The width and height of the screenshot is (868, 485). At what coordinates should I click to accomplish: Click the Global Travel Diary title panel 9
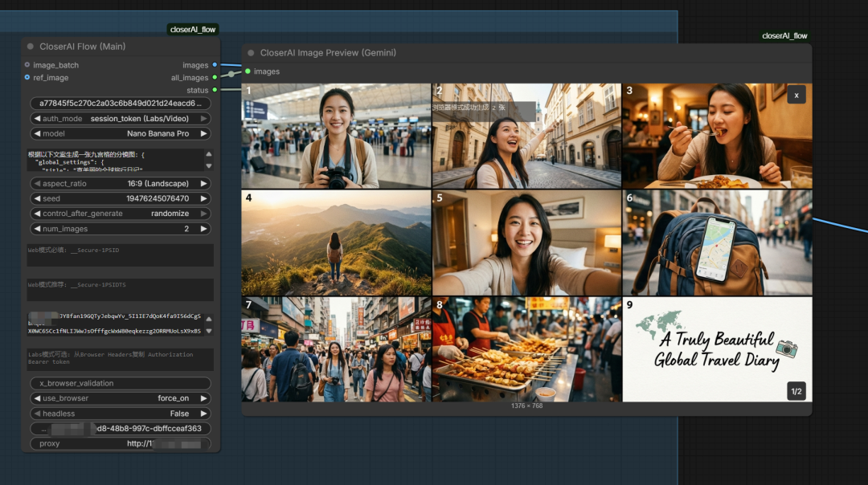click(x=718, y=349)
